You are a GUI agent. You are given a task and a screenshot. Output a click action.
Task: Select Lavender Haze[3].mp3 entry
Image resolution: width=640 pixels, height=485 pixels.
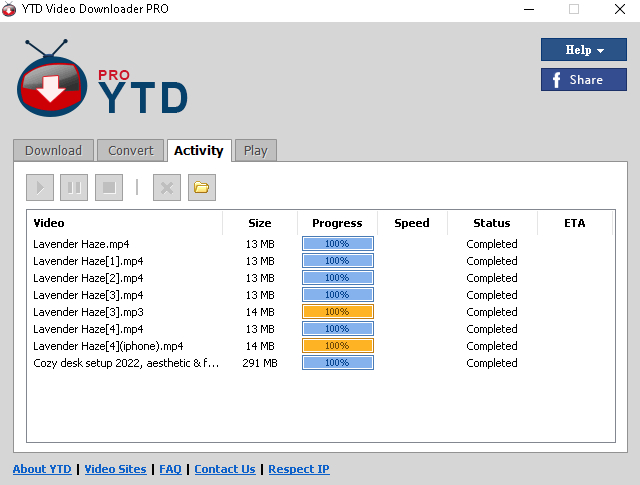[321, 312]
